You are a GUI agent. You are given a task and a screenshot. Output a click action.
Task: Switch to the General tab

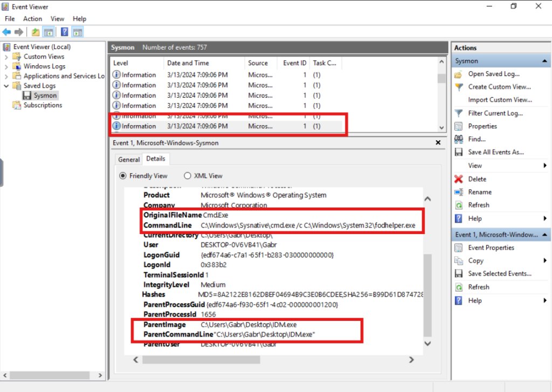(129, 160)
